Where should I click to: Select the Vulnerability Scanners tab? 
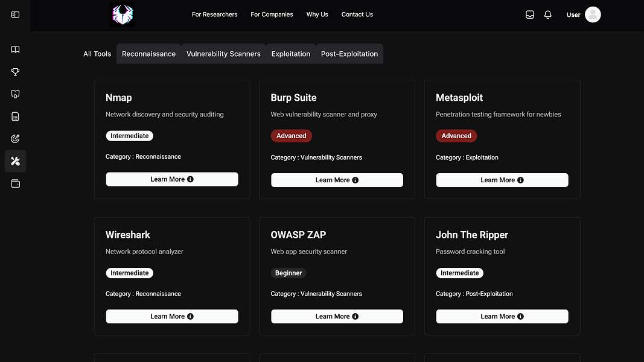coord(223,54)
